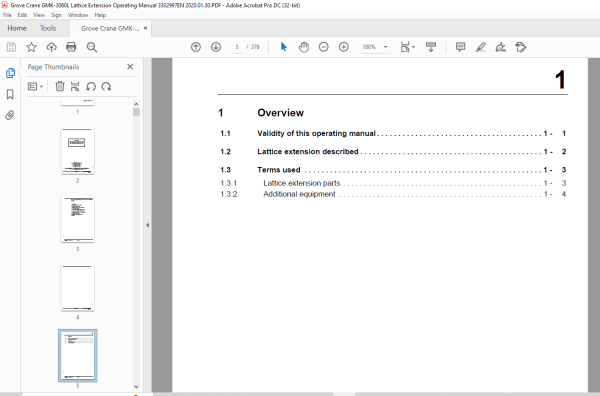Add the document to starred favorites

[31, 47]
